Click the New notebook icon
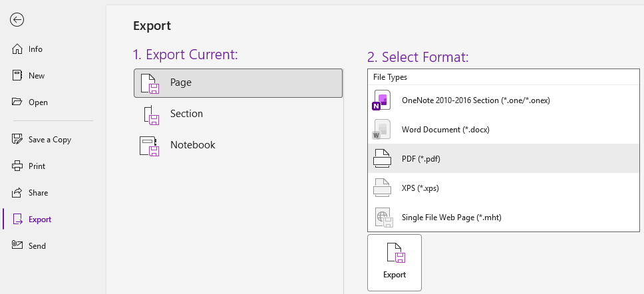This screenshot has width=644, height=294. pyautogui.click(x=17, y=76)
